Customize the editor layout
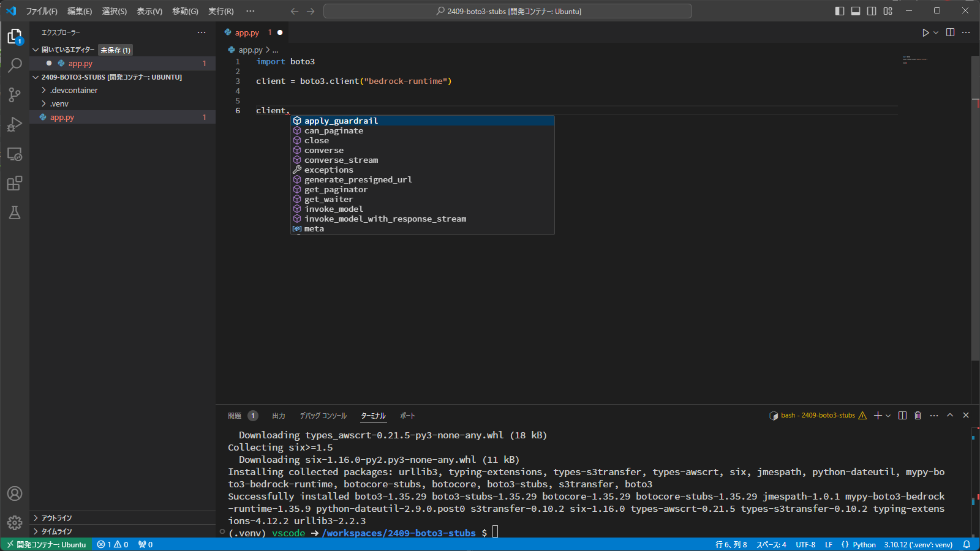This screenshot has width=980, height=551. (x=888, y=11)
